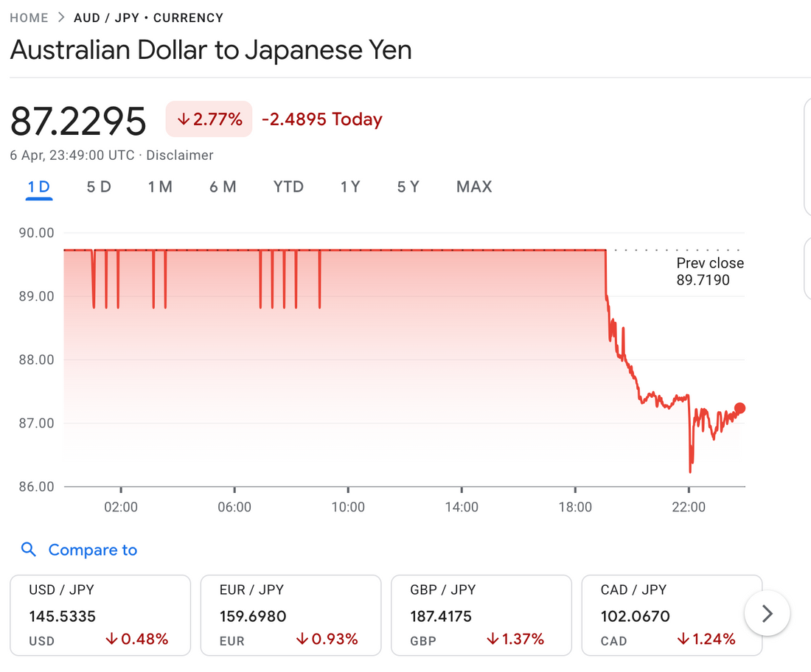The height and width of the screenshot is (672, 811).
Task: Open the EUR / JPY comparison card
Action: coord(290,615)
